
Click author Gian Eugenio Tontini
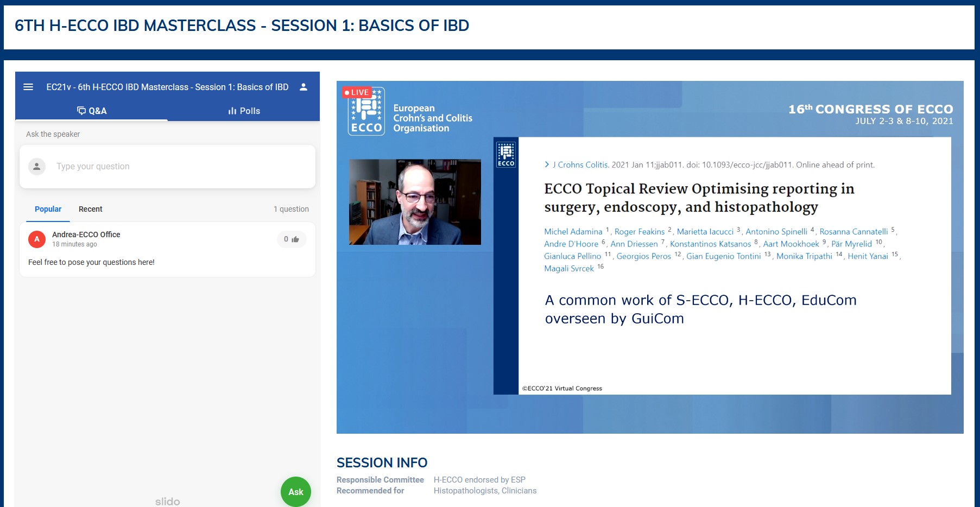click(724, 256)
